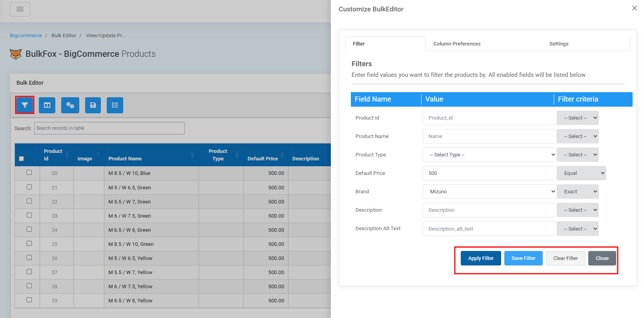This screenshot has width=644, height=318.
Task: Switch to the Settings tab
Action: coord(559,44)
